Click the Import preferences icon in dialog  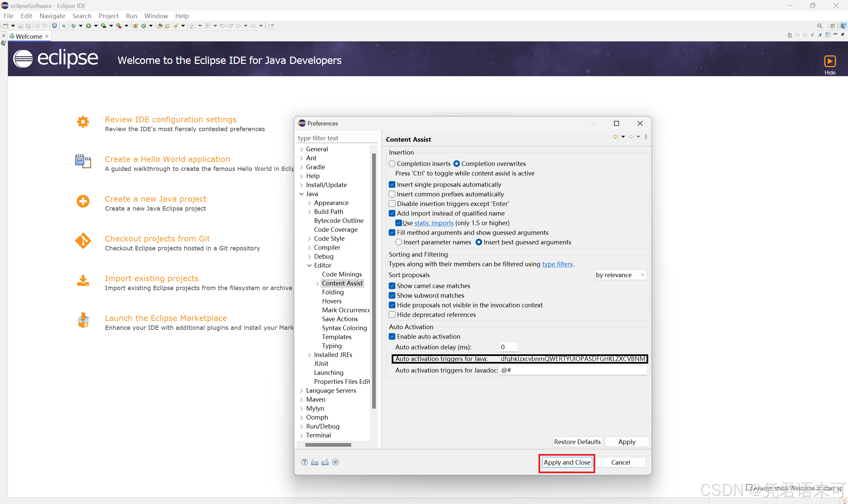[315, 462]
